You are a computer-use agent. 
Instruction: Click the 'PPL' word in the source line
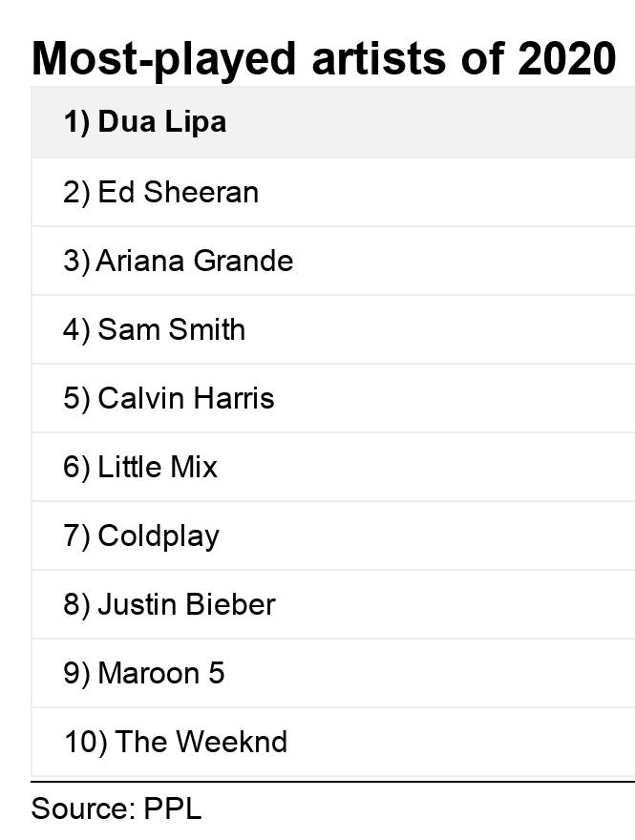(x=173, y=809)
